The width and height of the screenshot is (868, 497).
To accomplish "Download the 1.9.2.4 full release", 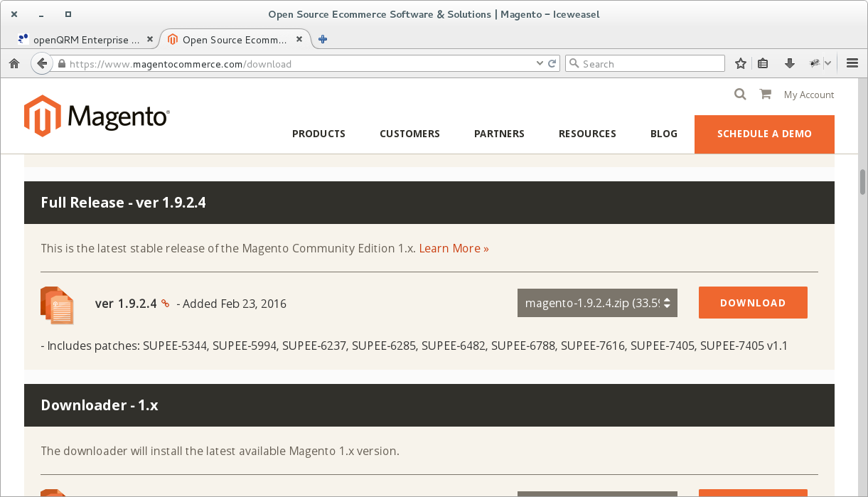I will pyautogui.click(x=753, y=303).
